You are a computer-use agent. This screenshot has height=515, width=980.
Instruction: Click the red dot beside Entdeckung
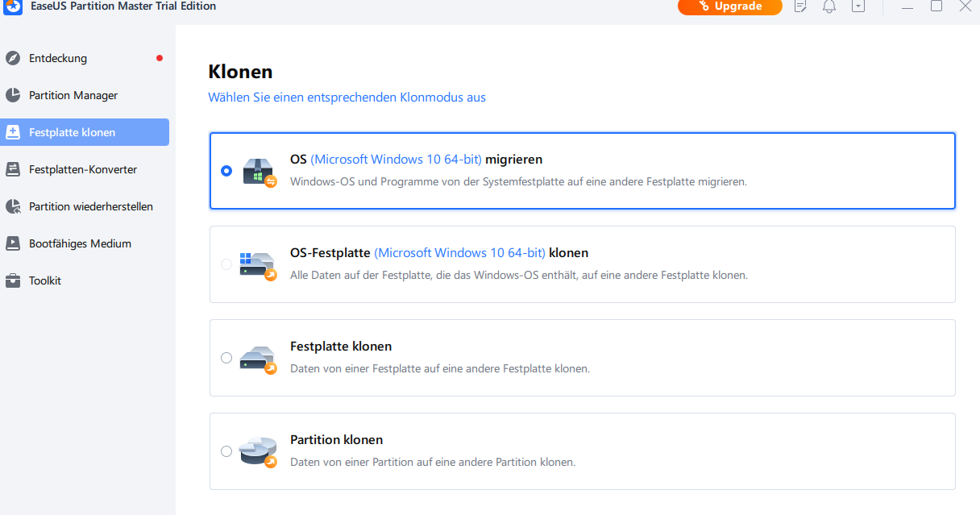[160, 58]
